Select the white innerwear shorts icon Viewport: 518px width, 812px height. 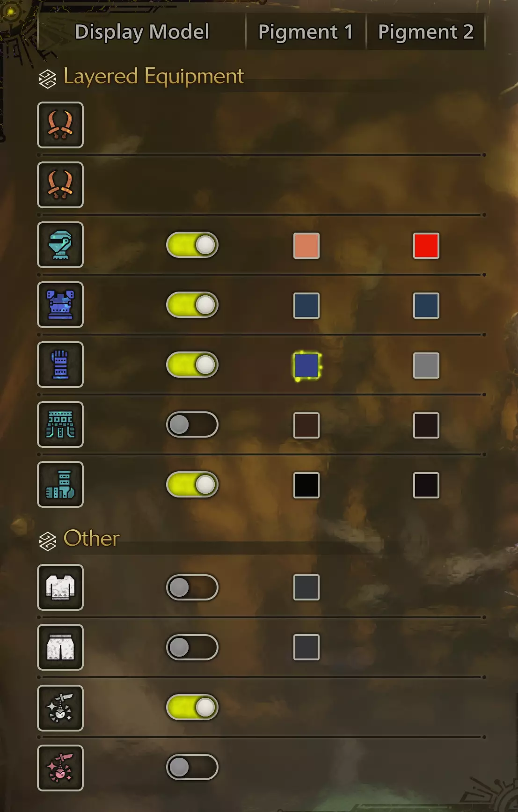[x=60, y=647]
